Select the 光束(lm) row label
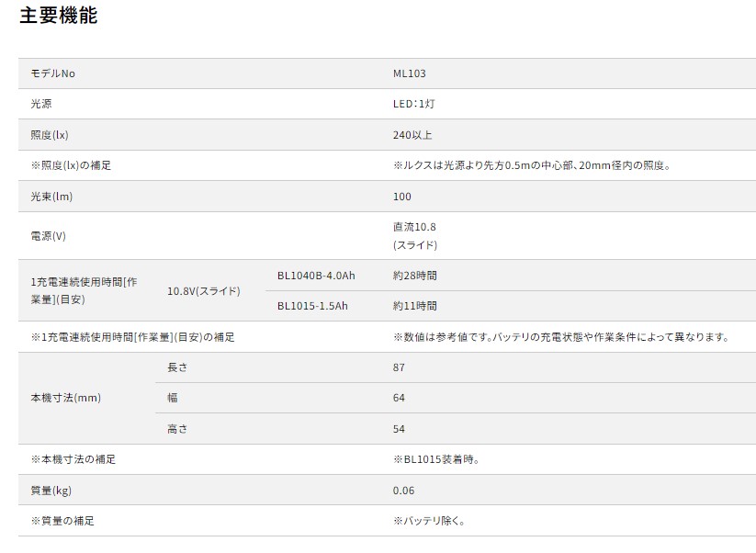Image resolution: width=756 pixels, height=553 pixels. point(51,197)
